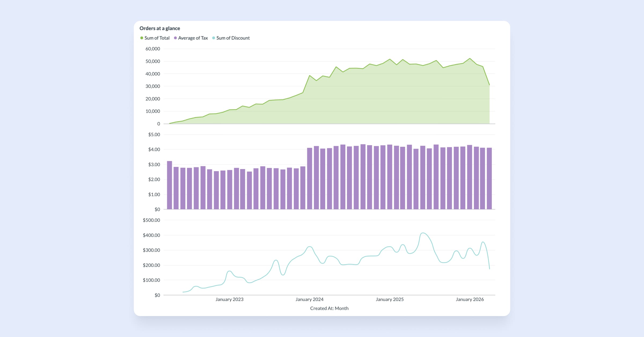The image size is (644, 337).
Task: Click the $5.00 y-axis label
Action: 154,135
